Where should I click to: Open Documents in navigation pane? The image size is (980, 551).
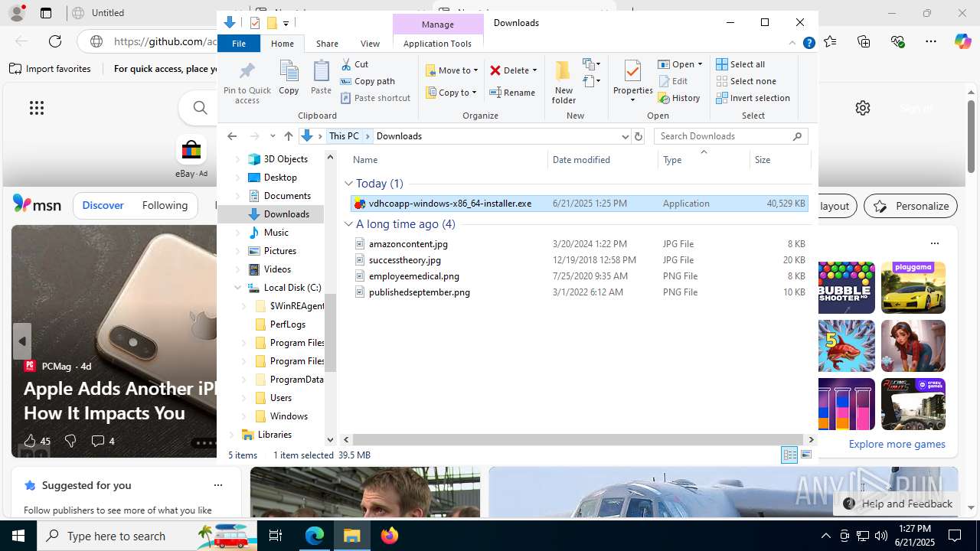click(287, 196)
